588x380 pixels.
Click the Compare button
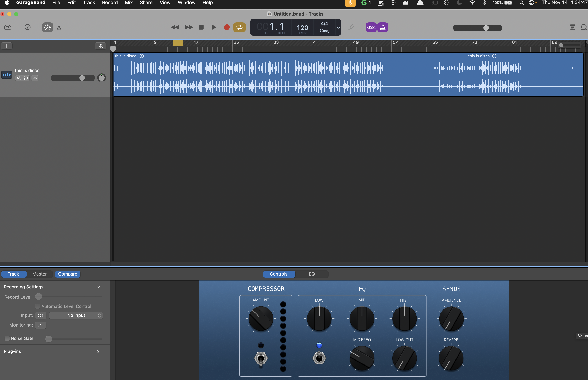pos(68,274)
